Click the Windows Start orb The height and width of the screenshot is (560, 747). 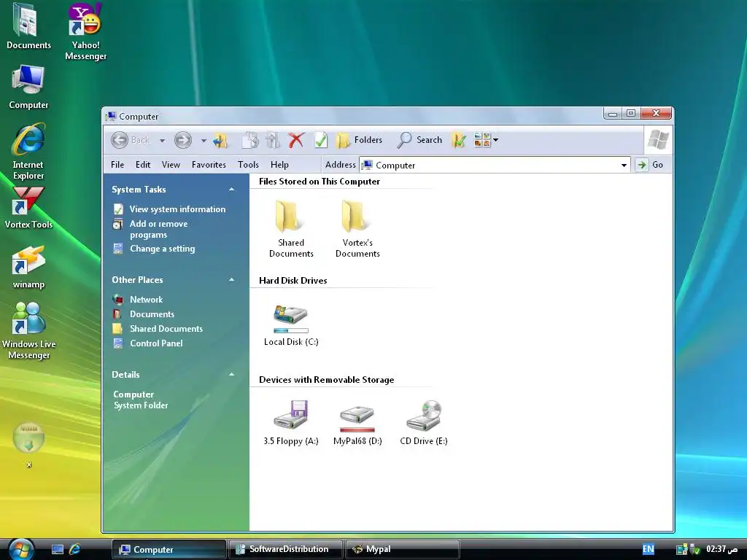(x=21, y=549)
